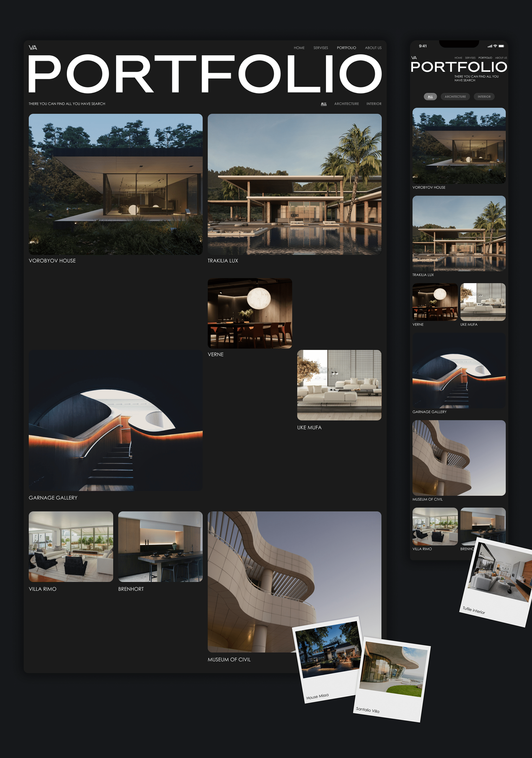
Task: Open the Brenhort desktop kitchen thumbnail
Action: pos(160,546)
